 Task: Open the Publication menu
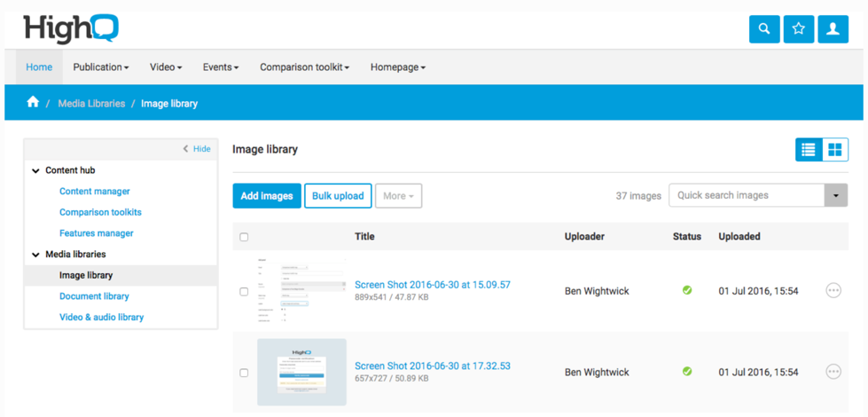tap(100, 67)
